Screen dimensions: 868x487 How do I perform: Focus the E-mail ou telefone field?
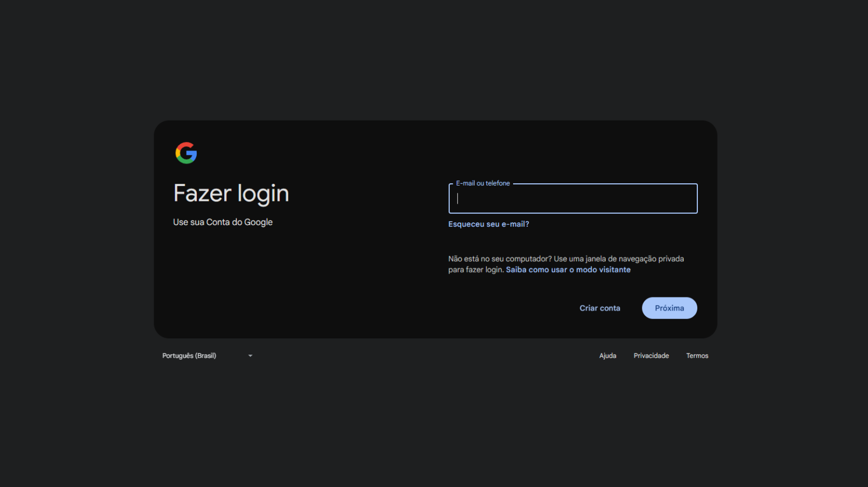(573, 199)
